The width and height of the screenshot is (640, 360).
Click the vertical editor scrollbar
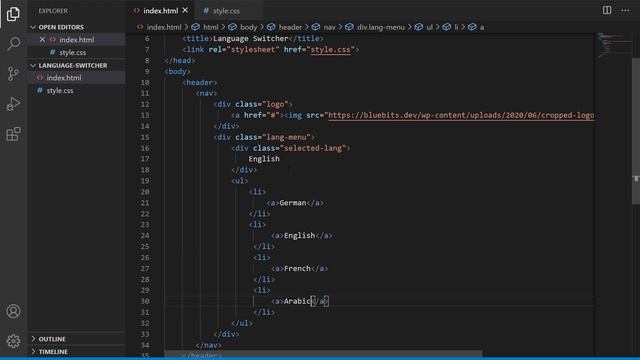[636, 131]
